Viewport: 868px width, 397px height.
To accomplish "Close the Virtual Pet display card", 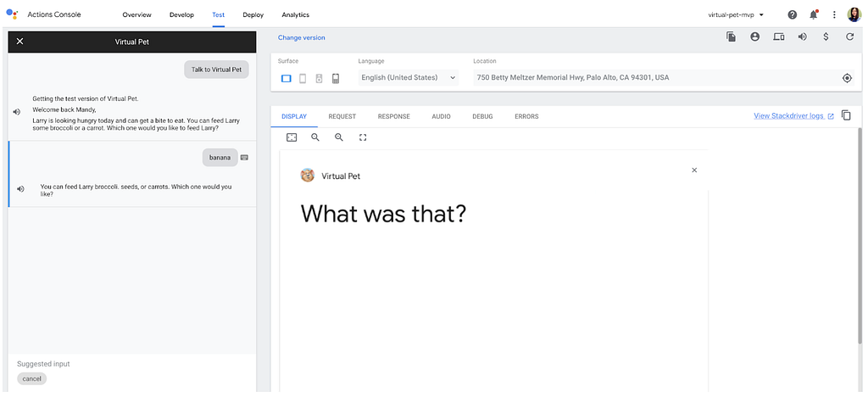I will [x=694, y=171].
